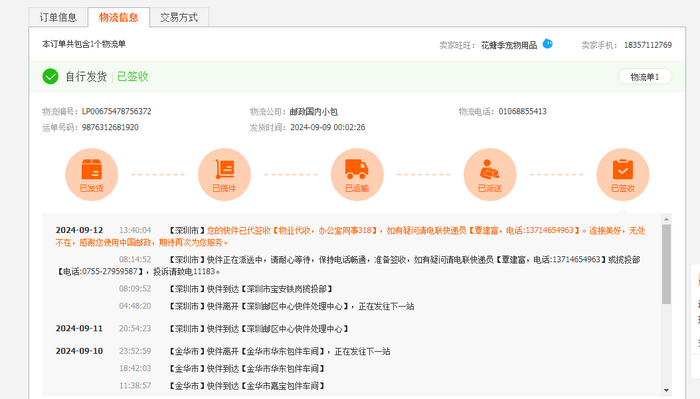The width and height of the screenshot is (700, 399).
Task: Click seller name 花蜂季宠物用品
Action: [x=509, y=45]
